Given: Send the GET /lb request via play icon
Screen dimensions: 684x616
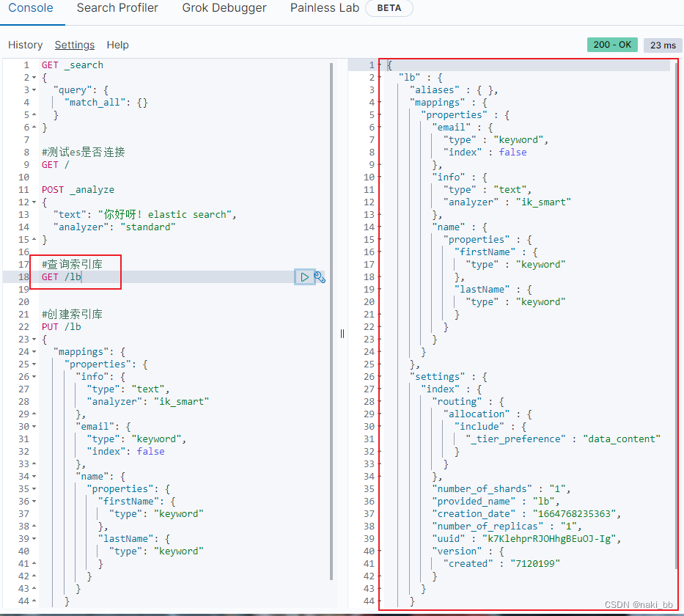Looking at the screenshot, I should [304, 276].
